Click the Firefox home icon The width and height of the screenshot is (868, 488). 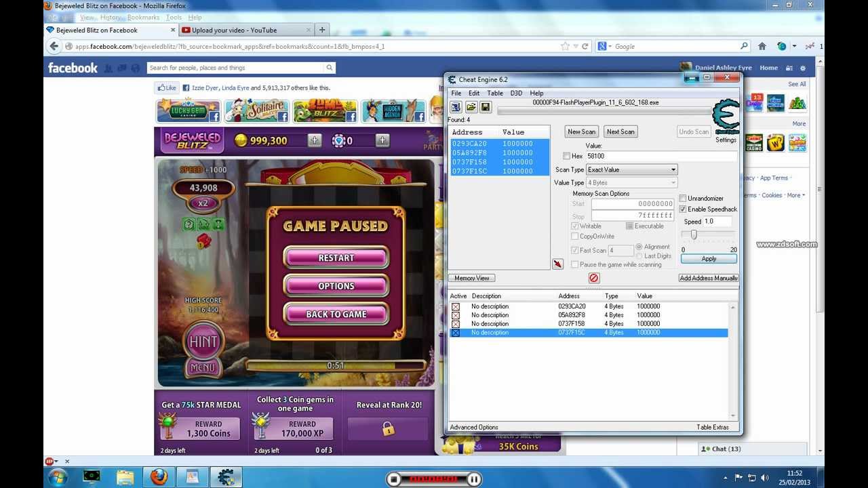tap(762, 46)
